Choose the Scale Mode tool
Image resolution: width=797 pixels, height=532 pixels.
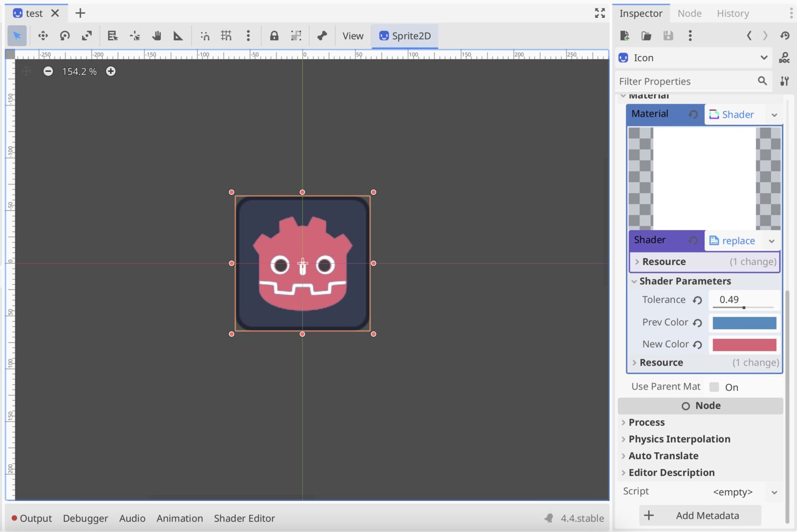pos(87,36)
